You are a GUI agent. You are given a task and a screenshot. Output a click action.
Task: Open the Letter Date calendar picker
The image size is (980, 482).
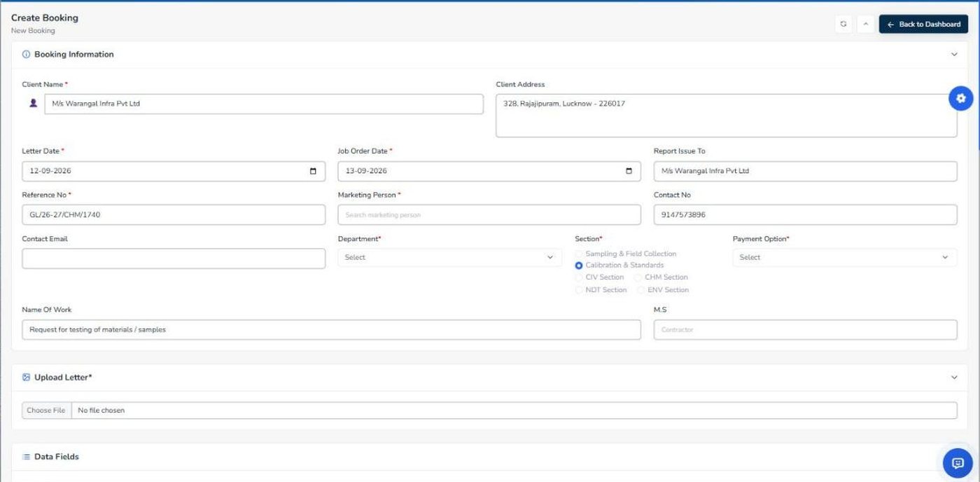pos(313,171)
